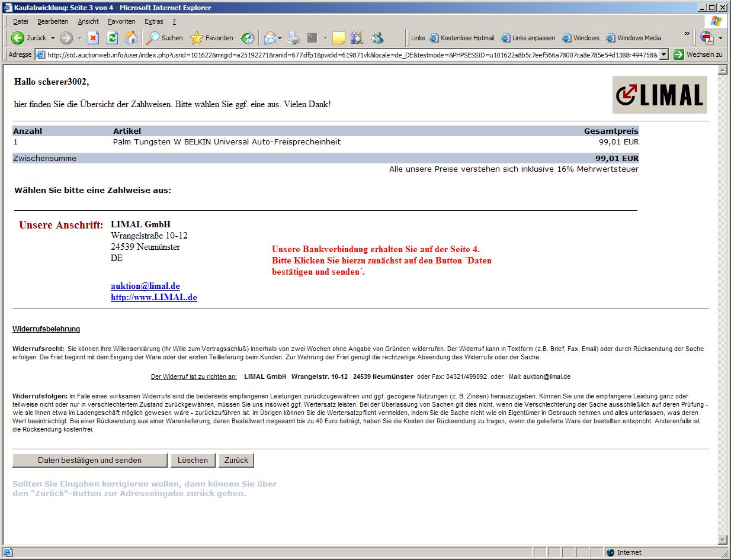Expand the Zurück history dropdown arrow
The width and height of the screenshot is (731, 560).
[53, 38]
